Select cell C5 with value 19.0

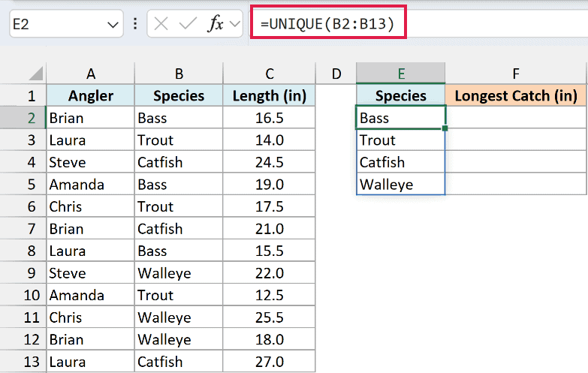click(270, 185)
